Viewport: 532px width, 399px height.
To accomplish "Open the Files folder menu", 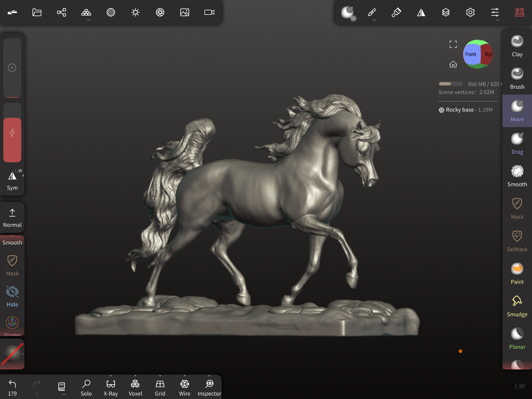I will click(37, 13).
